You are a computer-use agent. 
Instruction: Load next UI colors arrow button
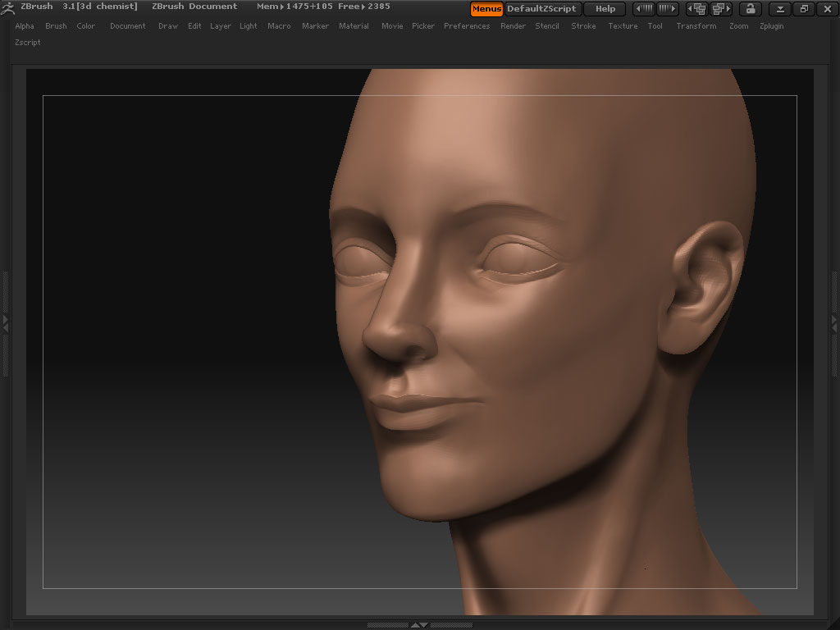[668, 8]
